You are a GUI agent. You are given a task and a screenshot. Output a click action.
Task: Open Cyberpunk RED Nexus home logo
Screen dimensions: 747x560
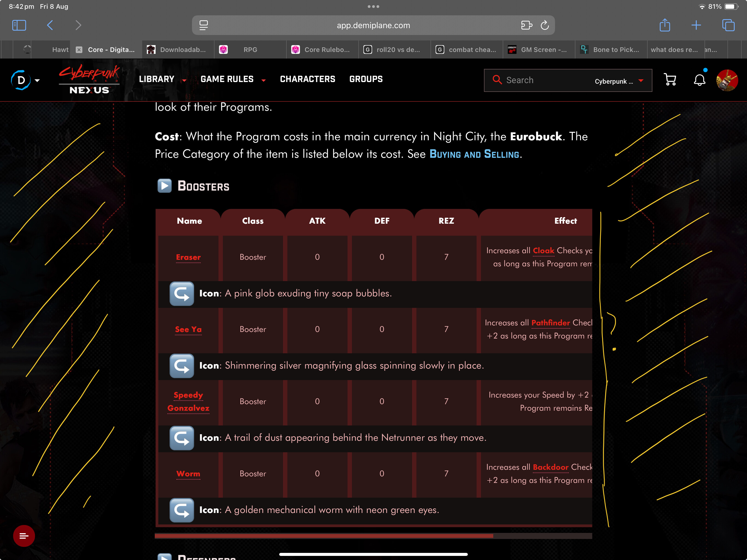[x=89, y=79]
